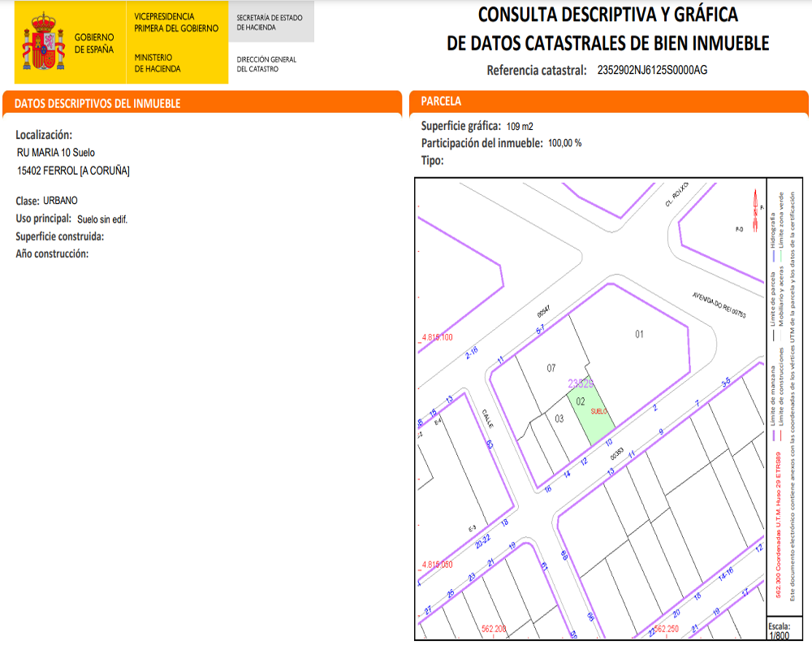
Task: Click blue street number '10' beside parcel 02
Action: coord(609,442)
